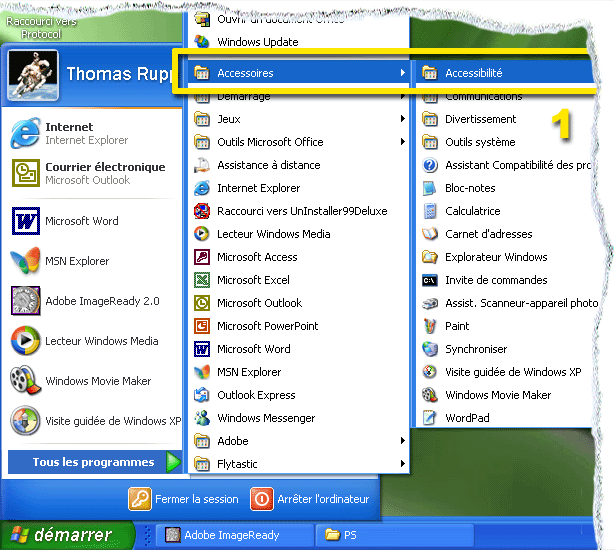Click the Microsoft Excel icon
The width and height of the screenshot is (615, 550).
click(x=202, y=280)
